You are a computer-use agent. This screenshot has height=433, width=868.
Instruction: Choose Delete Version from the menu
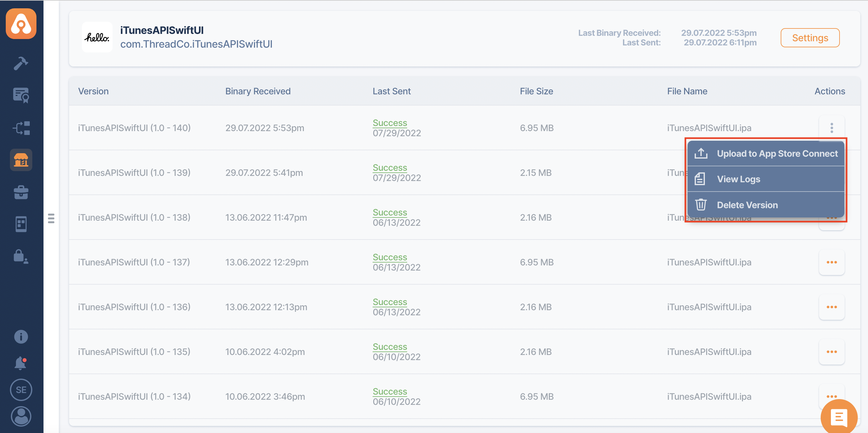pyautogui.click(x=747, y=205)
